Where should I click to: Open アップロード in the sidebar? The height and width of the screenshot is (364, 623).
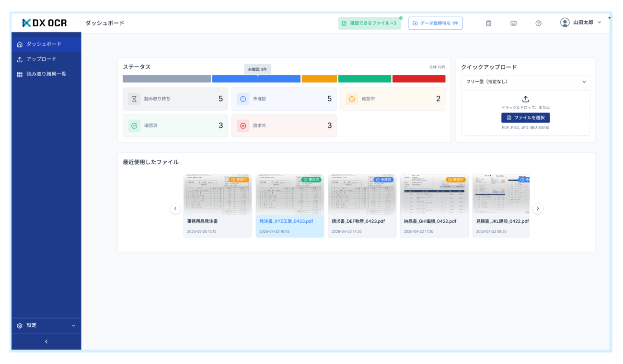point(46,59)
